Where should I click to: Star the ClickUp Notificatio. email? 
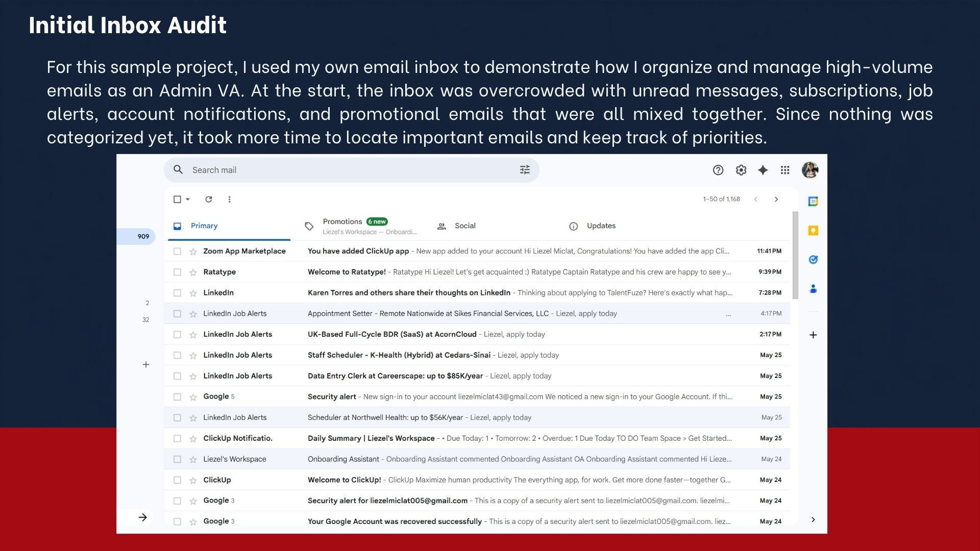[x=193, y=439]
